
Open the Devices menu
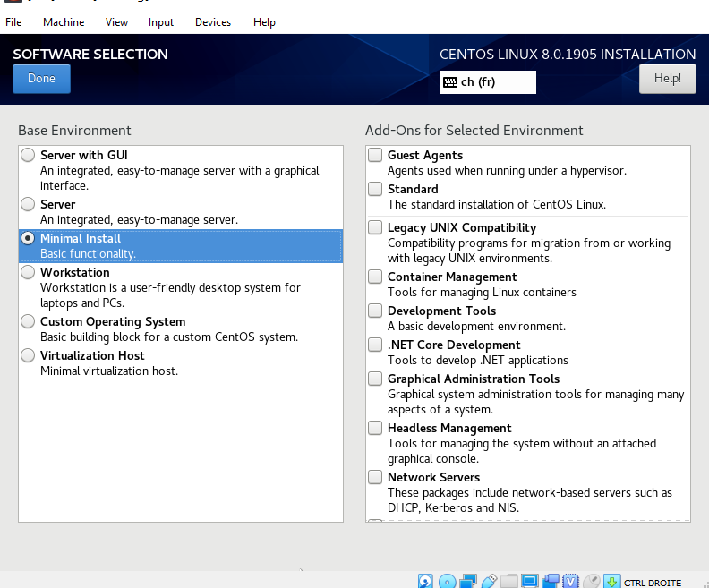[212, 22]
